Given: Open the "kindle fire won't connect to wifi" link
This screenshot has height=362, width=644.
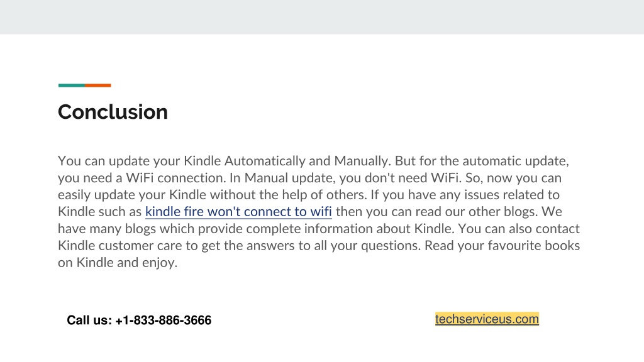Looking at the screenshot, I should (238, 212).
